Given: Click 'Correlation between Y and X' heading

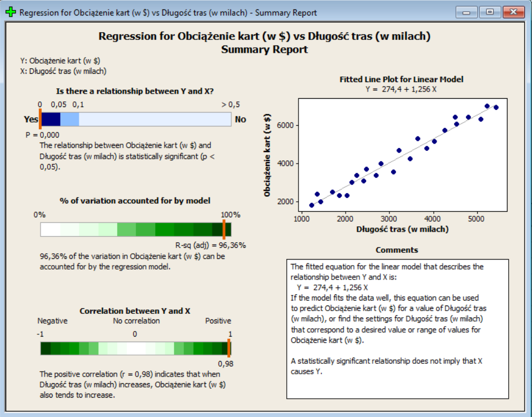Looking at the screenshot, I should tap(135, 311).
